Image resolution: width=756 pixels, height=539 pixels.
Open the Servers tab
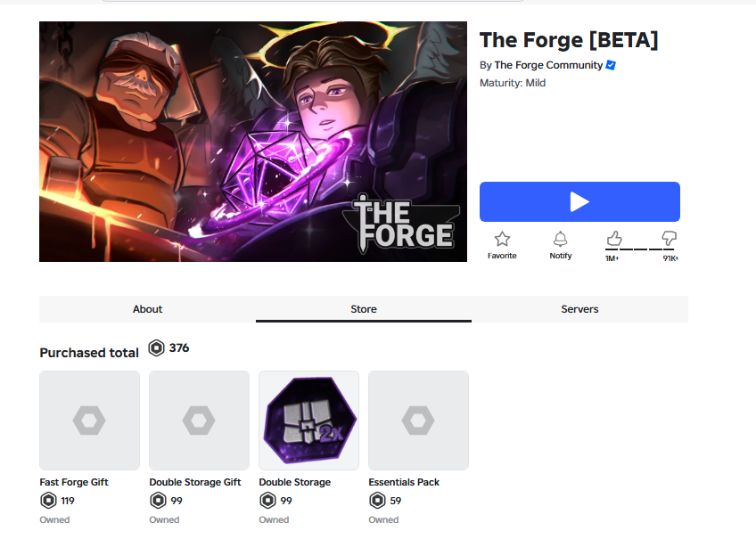(x=579, y=309)
